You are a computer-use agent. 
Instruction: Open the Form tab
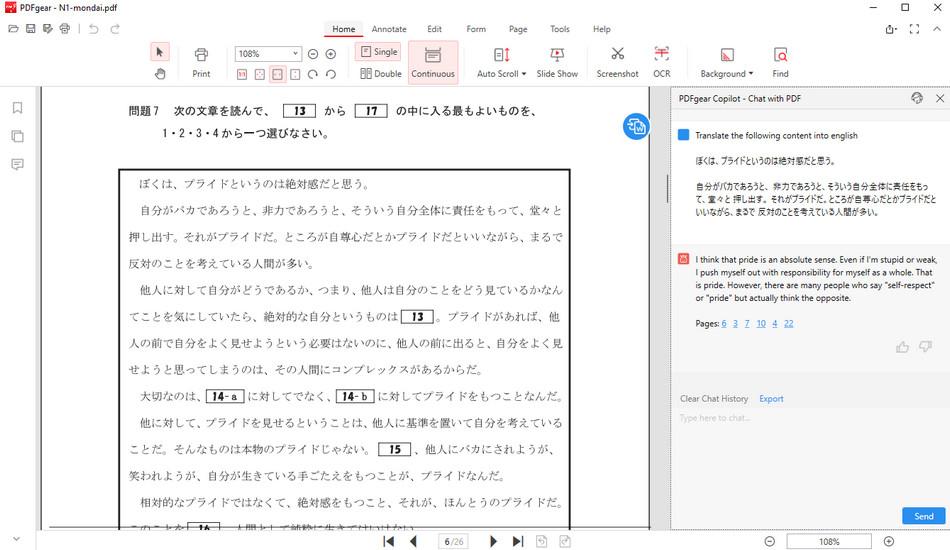pyautogui.click(x=476, y=29)
